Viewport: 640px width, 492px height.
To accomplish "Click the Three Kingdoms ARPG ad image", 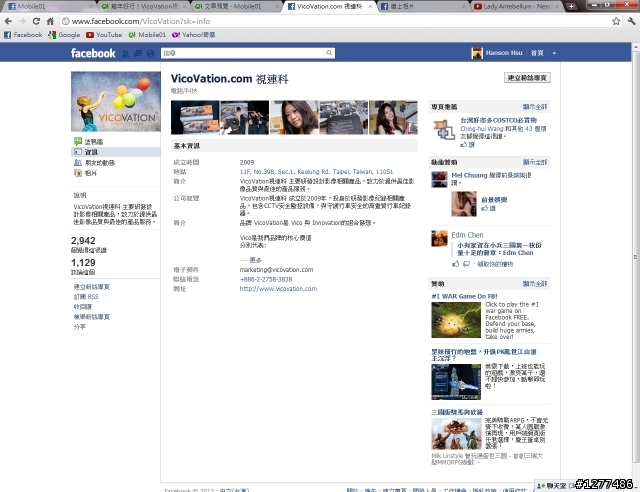I will (455, 434).
